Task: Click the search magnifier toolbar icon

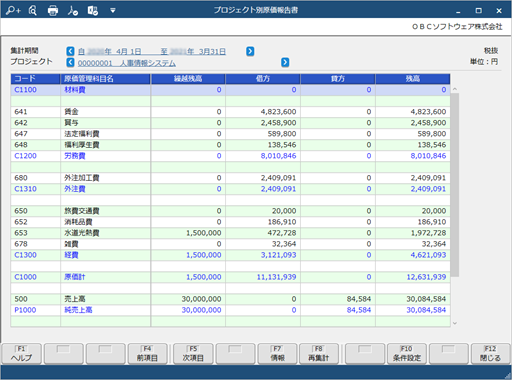Action: coord(33,10)
